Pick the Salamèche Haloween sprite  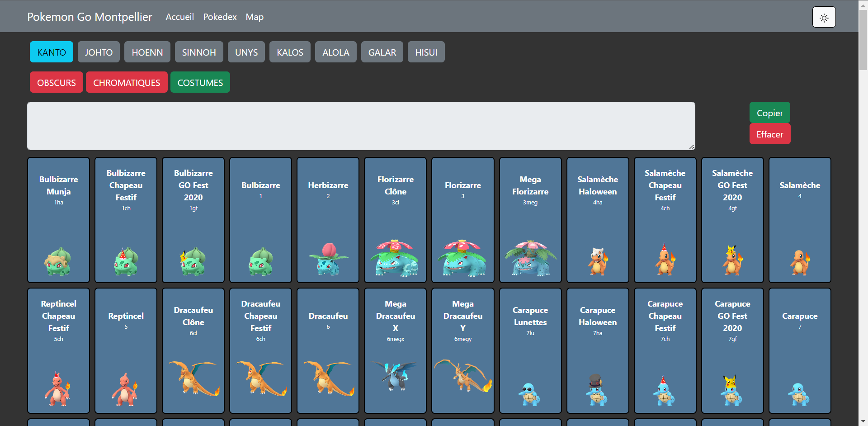click(x=598, y=261)
